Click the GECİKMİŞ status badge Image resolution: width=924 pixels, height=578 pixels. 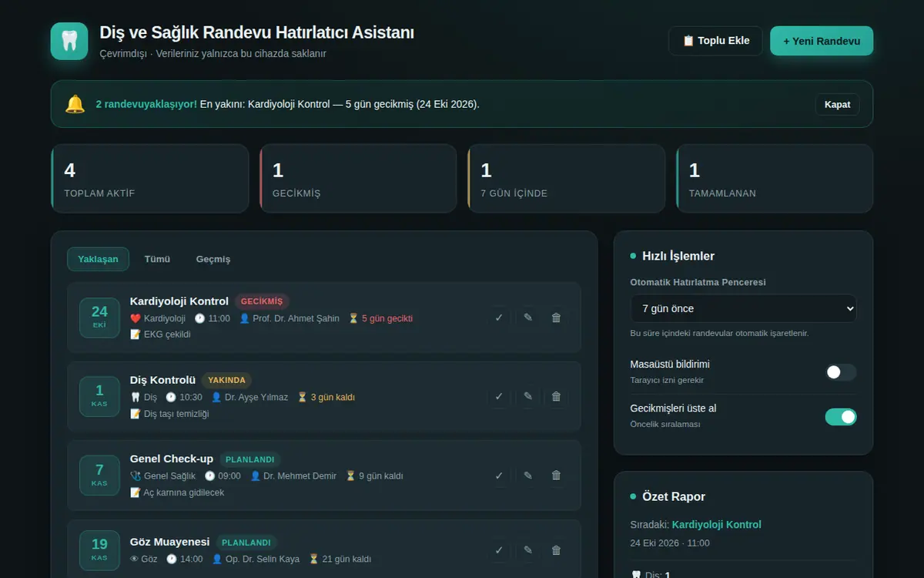tap(262, 301)
